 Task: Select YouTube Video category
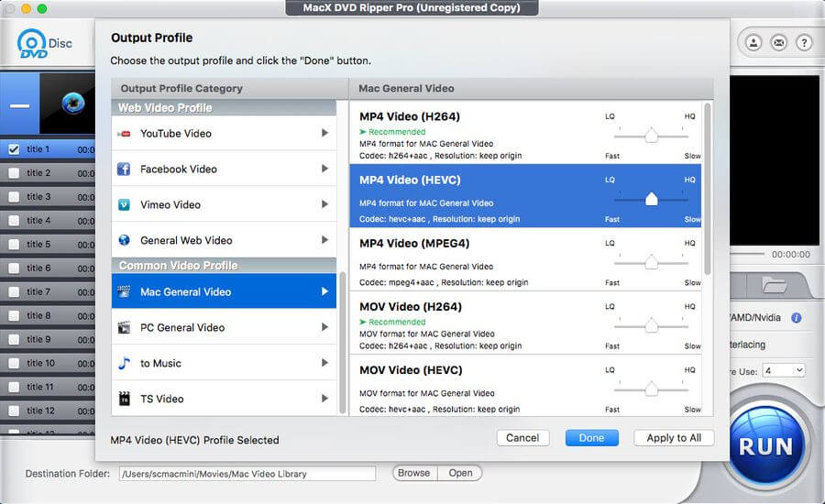tap(224, 133)
